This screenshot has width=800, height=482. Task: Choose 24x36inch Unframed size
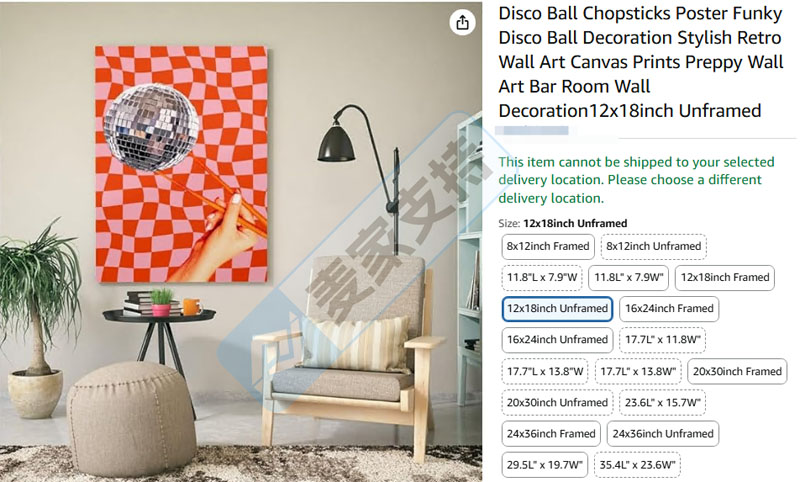point(662,433)
